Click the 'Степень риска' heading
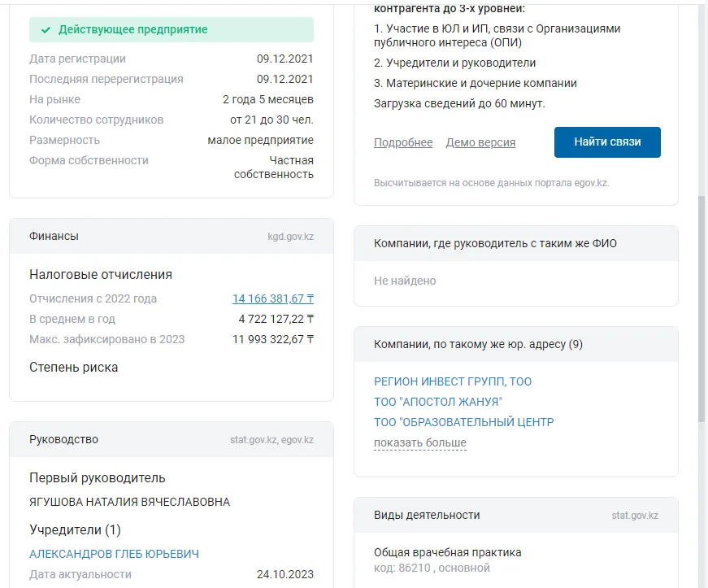Screen dimensions: 708x588 [x=74, y=367]
